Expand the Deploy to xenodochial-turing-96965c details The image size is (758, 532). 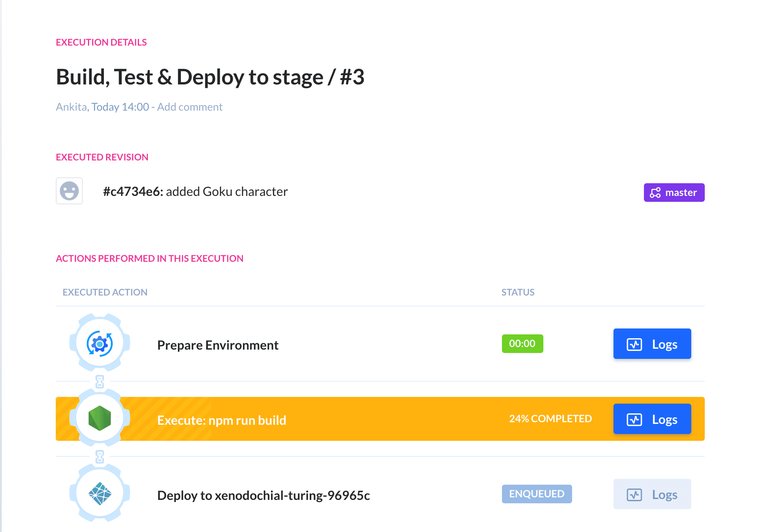coord(264,495)
